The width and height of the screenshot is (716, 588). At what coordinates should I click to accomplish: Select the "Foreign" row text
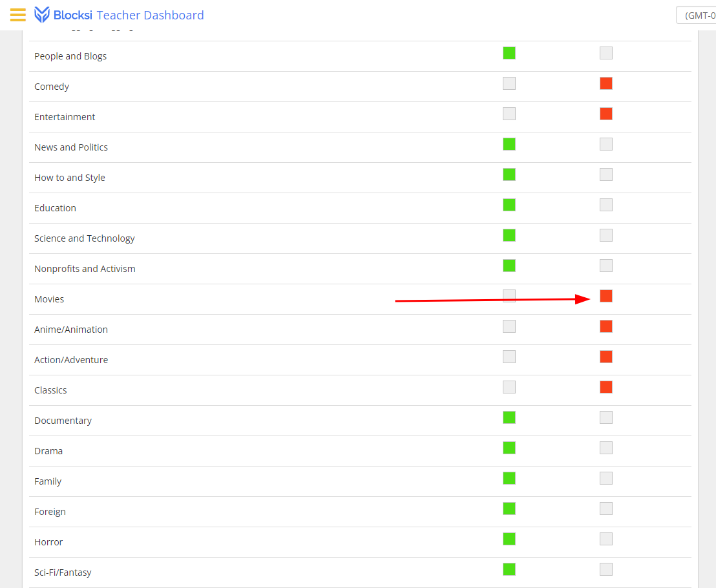pos(50,512)
